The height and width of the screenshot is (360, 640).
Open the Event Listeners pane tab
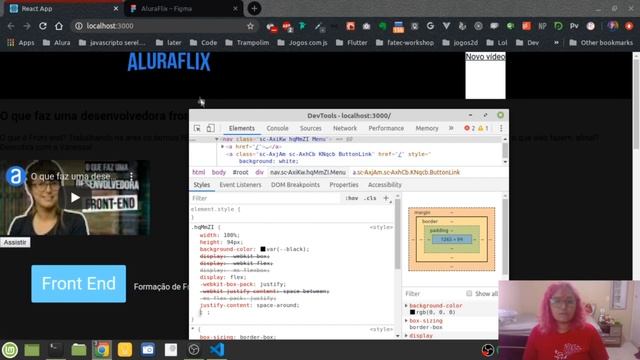[240, 185]
